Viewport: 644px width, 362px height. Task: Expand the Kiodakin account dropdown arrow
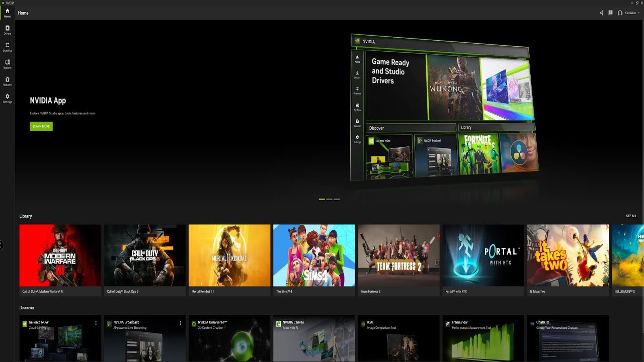[x=638, y=13]
